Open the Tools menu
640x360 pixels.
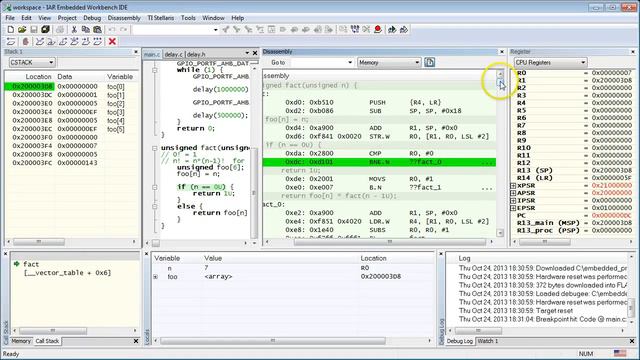click(188, 18)
